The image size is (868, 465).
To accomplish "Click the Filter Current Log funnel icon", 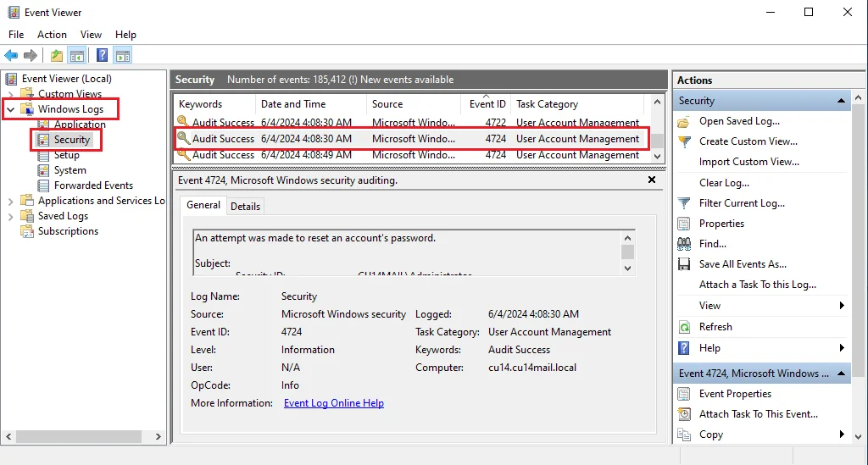I will [684, 203].
